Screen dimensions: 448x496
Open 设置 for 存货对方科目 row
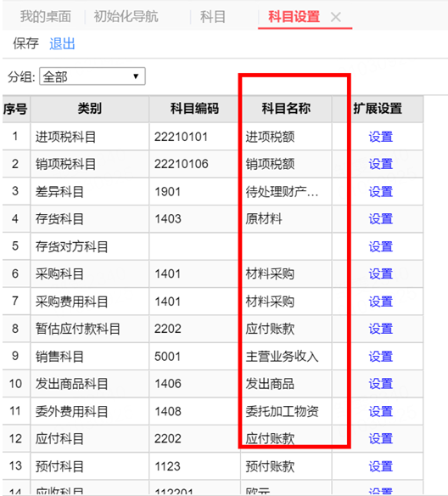(381, 247)
